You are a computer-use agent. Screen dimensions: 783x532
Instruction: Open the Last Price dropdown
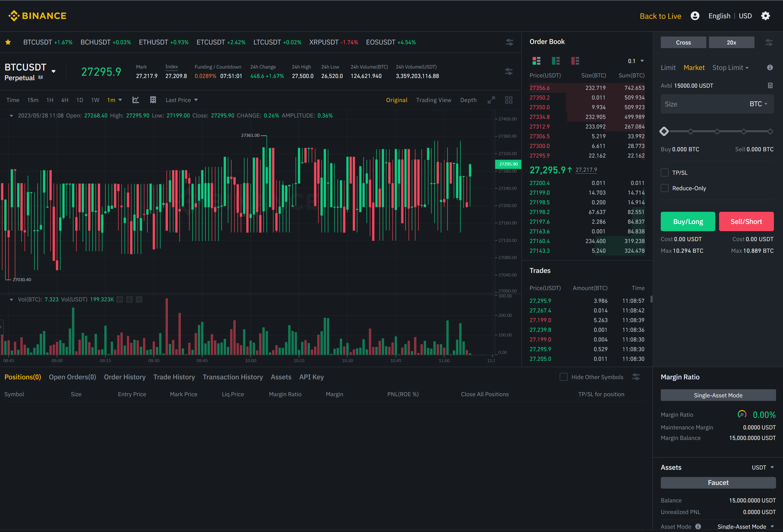pyautogui.click(x=182, y=100)
